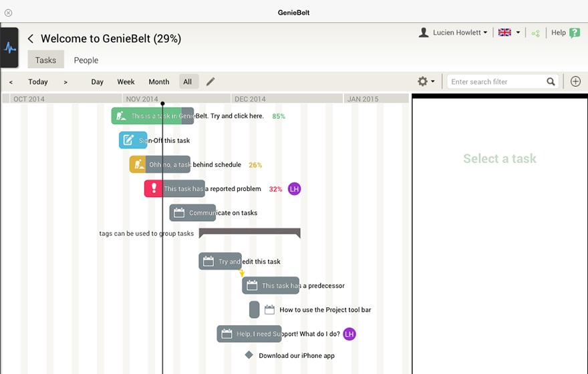The height and width of the screenshot is (374, 588).
Task: Select the Month view
Action: [x=159, y=81]
